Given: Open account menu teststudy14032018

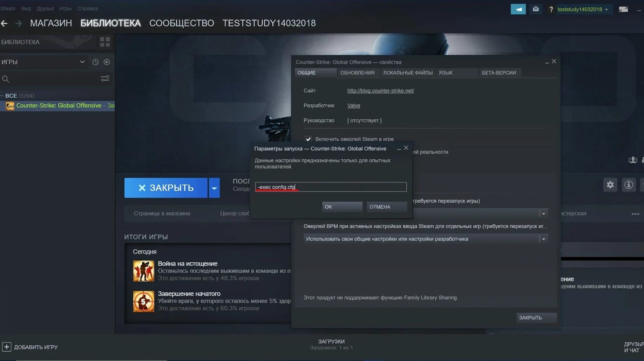Looking at the screenshot, I should point(582,9).
